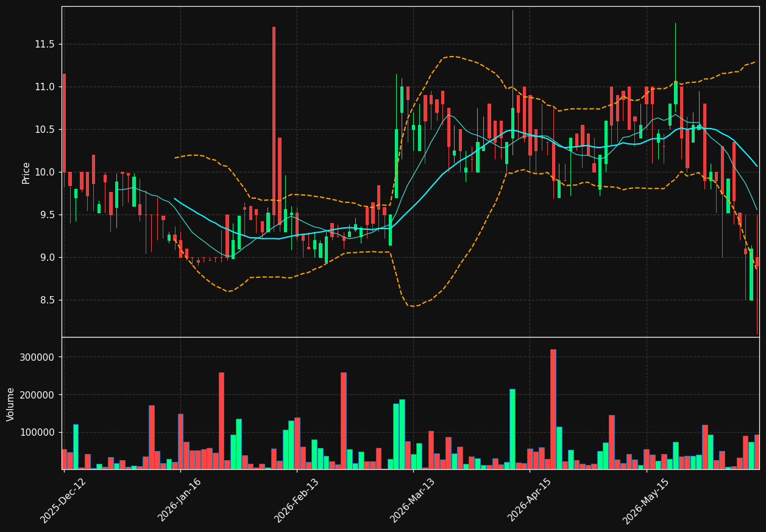The width and height of the screenshot is (766, 532).
Task: Click the 2026-May-15 date label
Action: pos(646,502)
